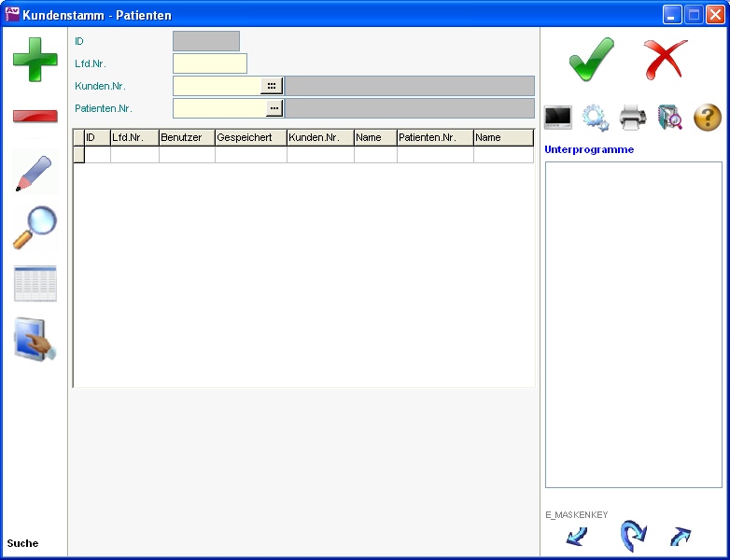The height and width of the screenshot is (560, 730).
Task: Click the blue down-left arrow icon
Action: (x=577, y=536)
